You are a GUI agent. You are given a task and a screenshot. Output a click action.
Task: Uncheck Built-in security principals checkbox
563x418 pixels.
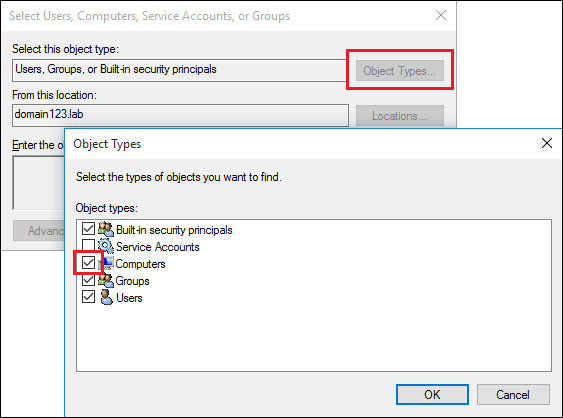tap(88, 229)
